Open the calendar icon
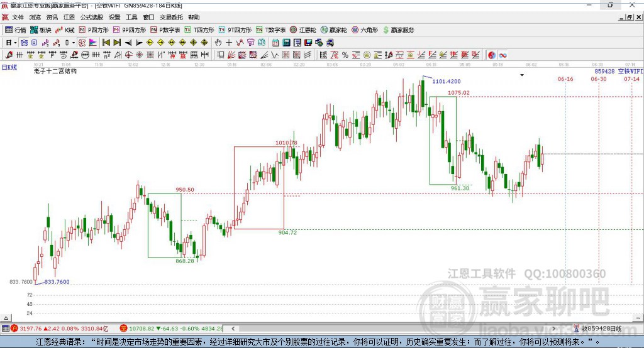The width and height of the screenshot is (644, 348). point(275,43)
